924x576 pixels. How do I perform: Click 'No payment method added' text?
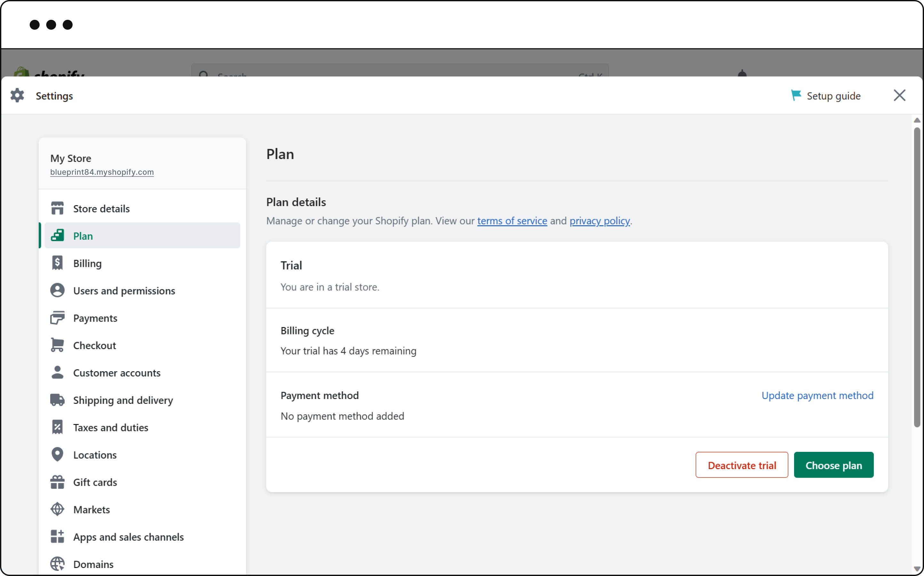pyautogui.click(x=342, y=416)
